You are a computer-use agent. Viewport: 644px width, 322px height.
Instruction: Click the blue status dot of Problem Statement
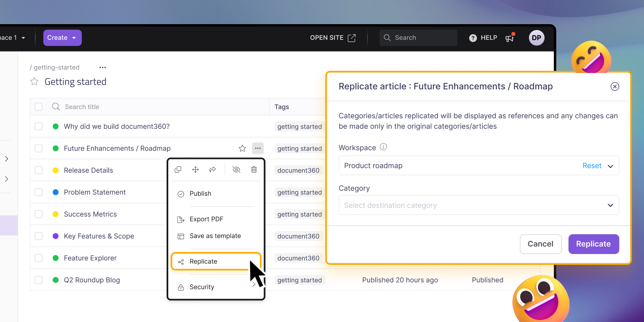56,192
